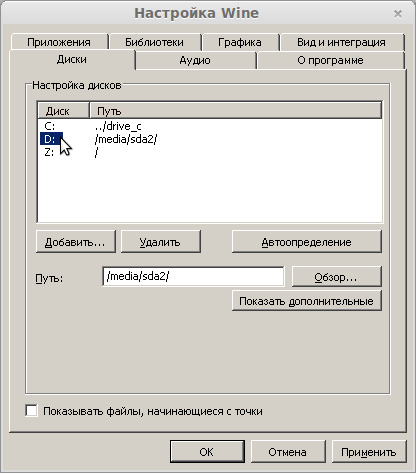Enable showing files starting with dot
Viewport: 416px width, 473px height.
click(31, 411)
